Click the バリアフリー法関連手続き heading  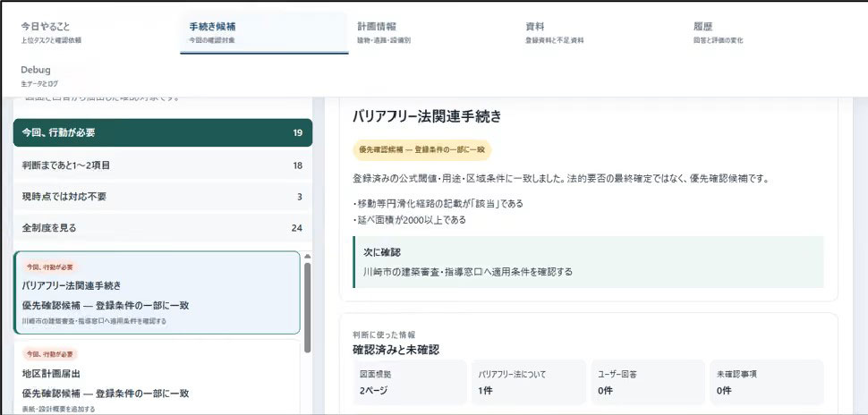click(x=427, y=116)
